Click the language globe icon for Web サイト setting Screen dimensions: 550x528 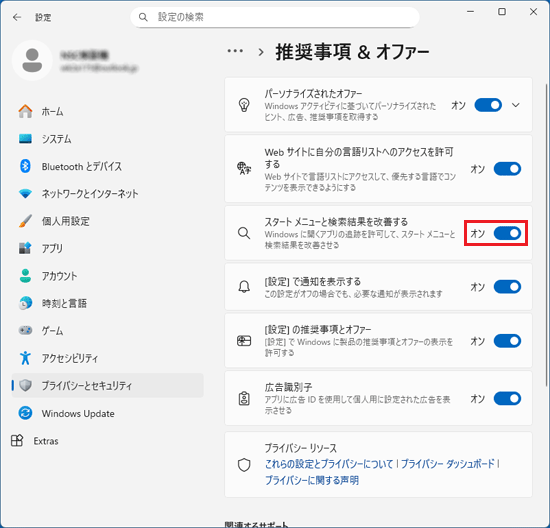pyautogui.click(x=244, y=168)
